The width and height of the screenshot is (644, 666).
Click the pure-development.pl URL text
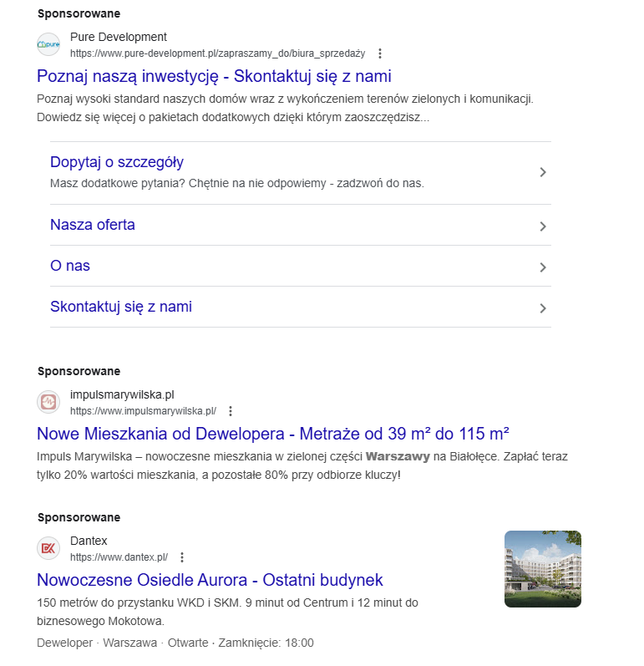[x=217, y=53]
